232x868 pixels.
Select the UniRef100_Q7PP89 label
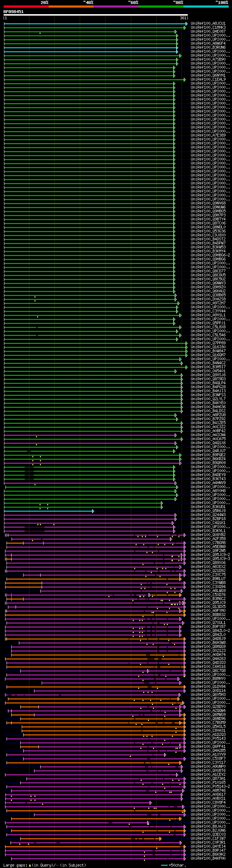(208, 343)
